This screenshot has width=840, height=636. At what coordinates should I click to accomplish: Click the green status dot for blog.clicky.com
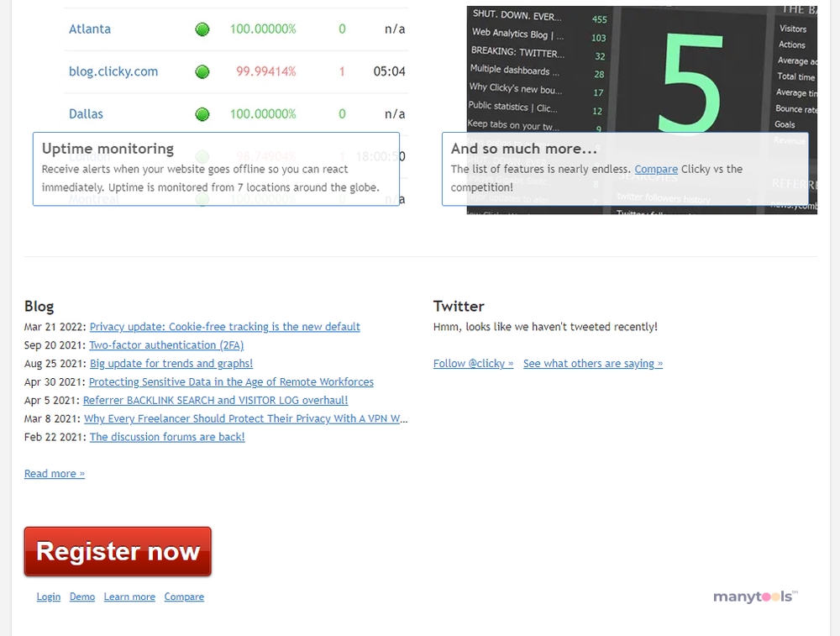pyautogui.click(x=202, y=71)
